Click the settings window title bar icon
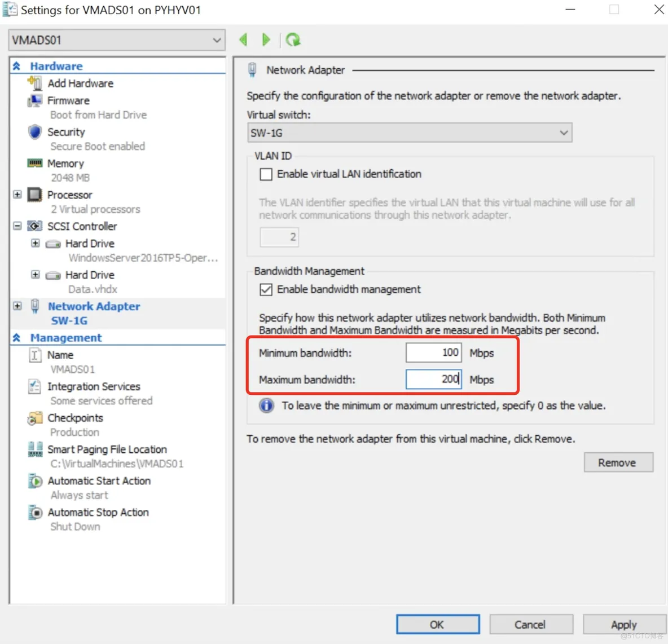Viewport: 668px width, 644px height. [10, 10]
